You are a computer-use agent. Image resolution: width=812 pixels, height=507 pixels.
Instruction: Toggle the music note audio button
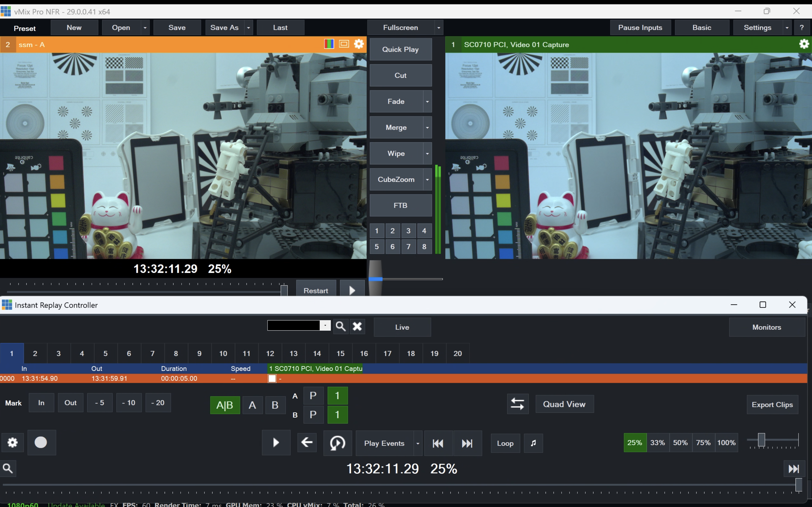533,443
